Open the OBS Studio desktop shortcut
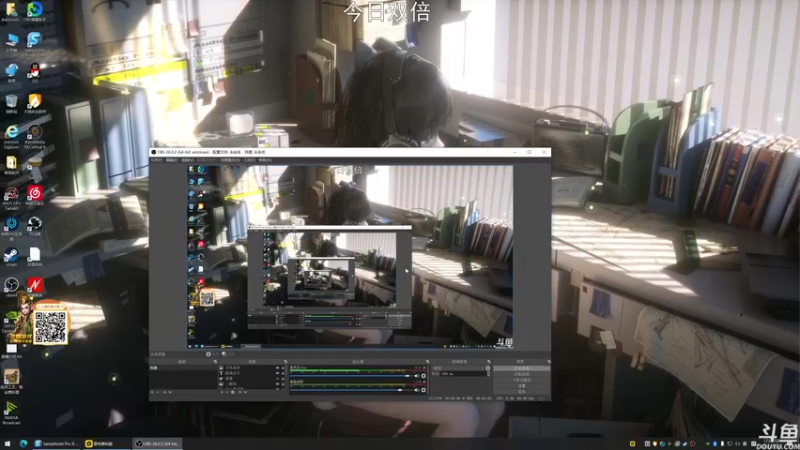 click(11, 286)
